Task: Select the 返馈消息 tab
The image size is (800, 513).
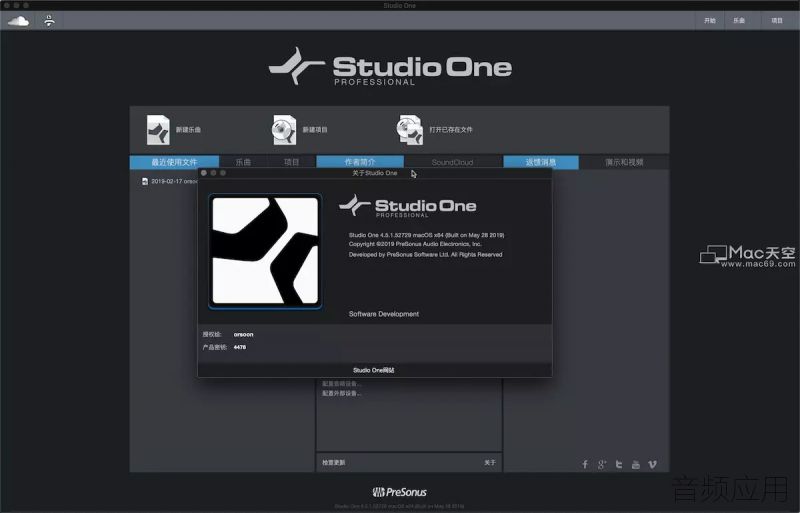Action: (x=541, y=162)
